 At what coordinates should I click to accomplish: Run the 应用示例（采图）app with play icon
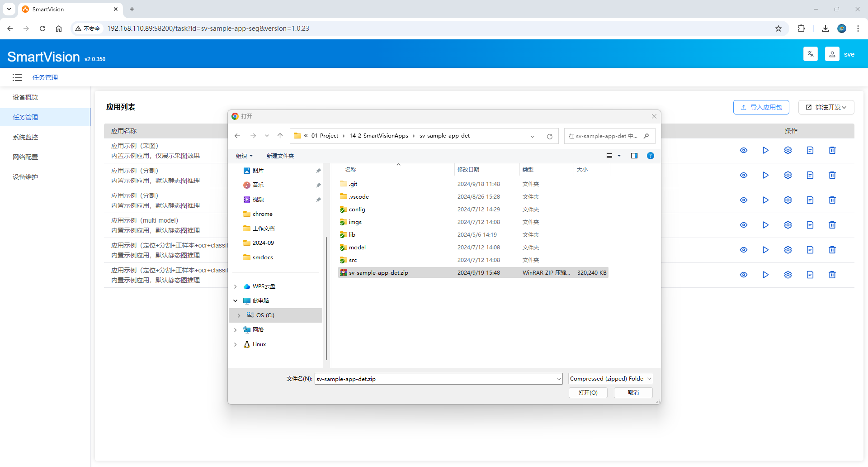point(766,150)
